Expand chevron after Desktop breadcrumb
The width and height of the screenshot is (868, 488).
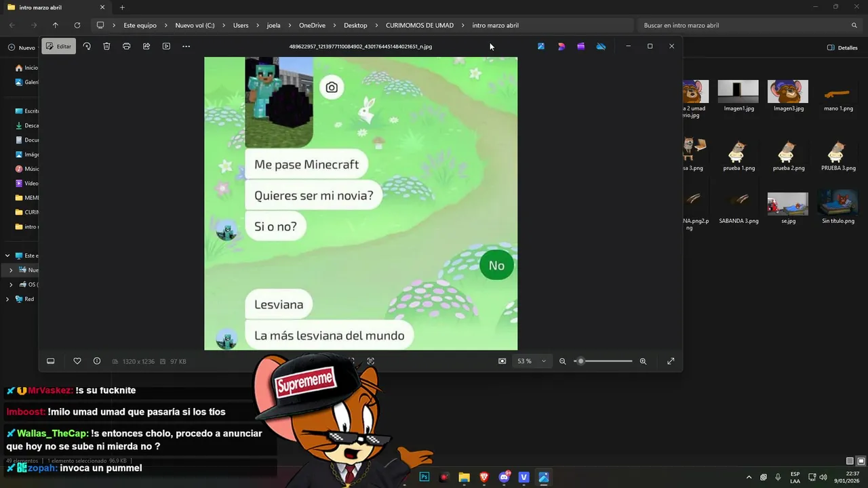376,25
